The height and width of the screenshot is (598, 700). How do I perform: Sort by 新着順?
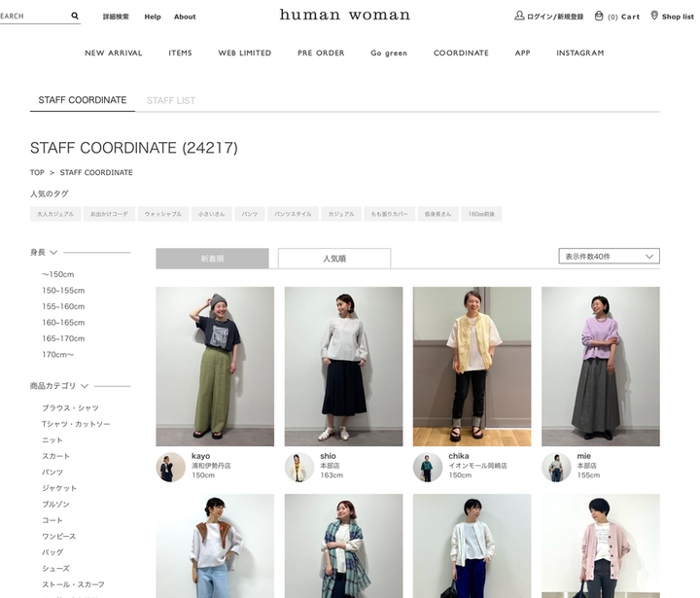212,259
